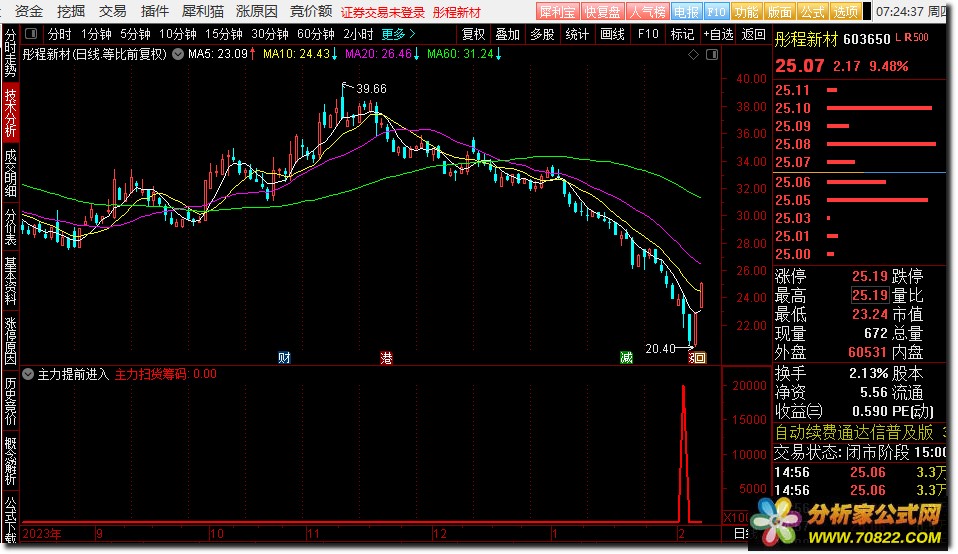Open 概念解析 sidebar tab
Viewport: 958px width, 554px height.
10,461
